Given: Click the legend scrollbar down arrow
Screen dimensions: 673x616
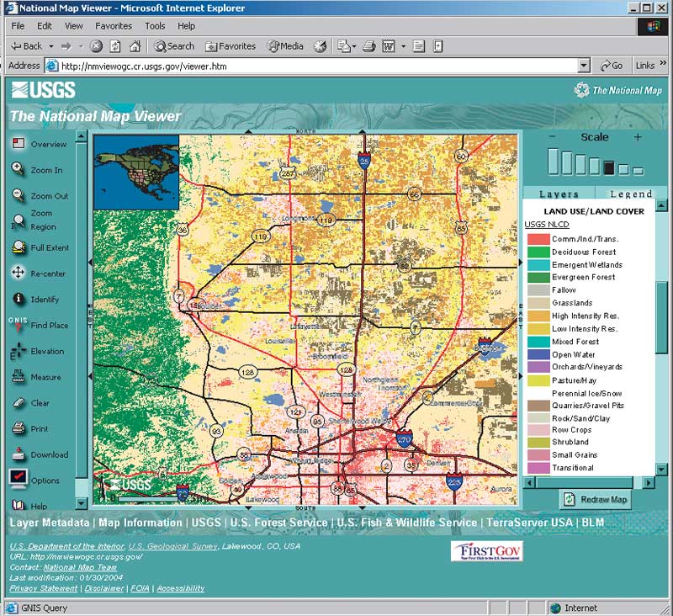Looking at the screenshot, I should click(661, 470).
